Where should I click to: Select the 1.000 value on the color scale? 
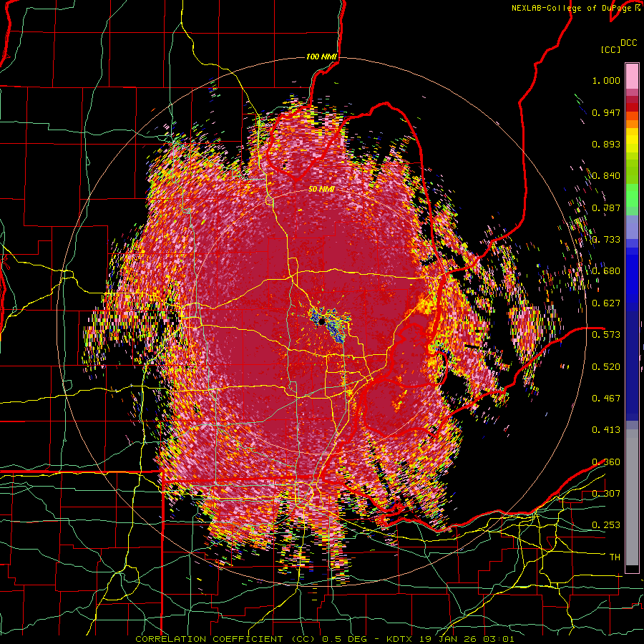click(606, 80)
